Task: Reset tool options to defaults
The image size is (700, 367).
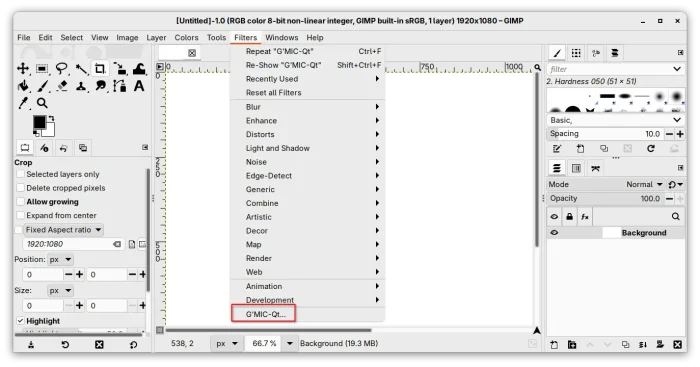Action: (133, 345)
